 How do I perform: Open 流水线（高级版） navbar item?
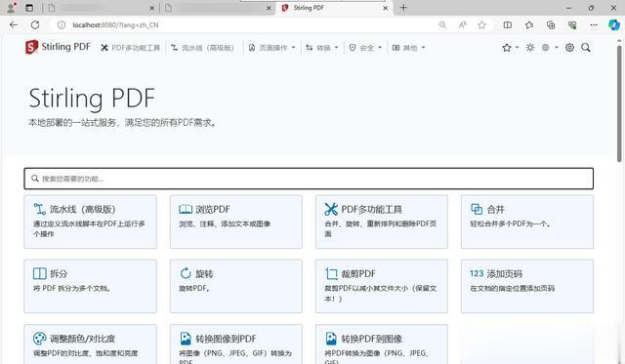tap(202, 48)
